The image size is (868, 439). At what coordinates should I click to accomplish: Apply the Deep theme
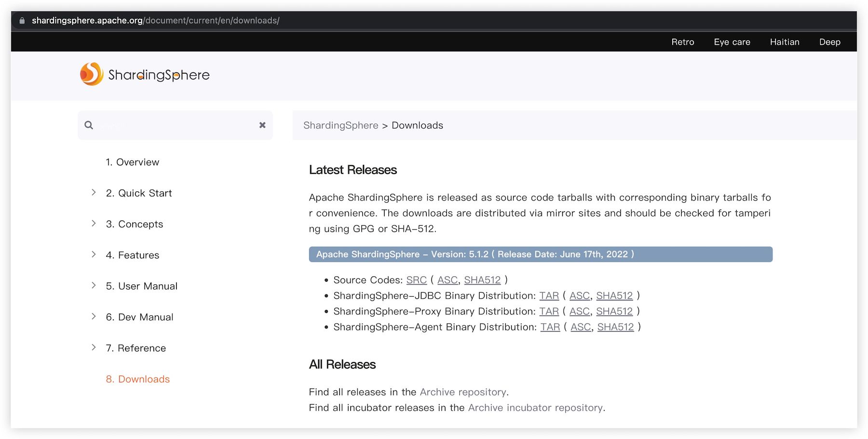click(x=829, y=42)
